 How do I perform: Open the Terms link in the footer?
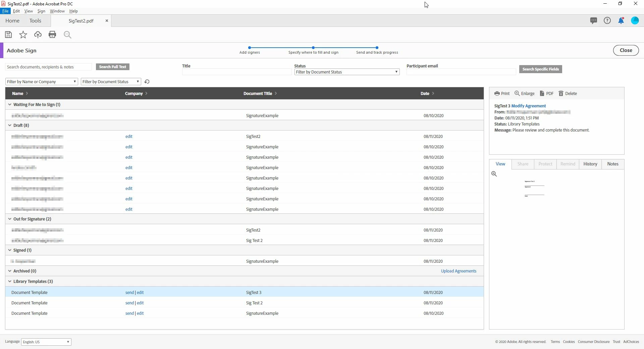click(x=555, y=342)
